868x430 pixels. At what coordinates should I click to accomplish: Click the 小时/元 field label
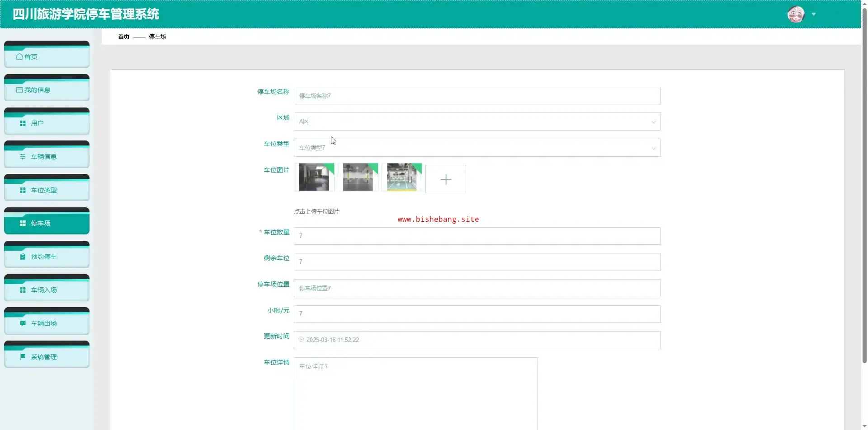pos(278,310)
